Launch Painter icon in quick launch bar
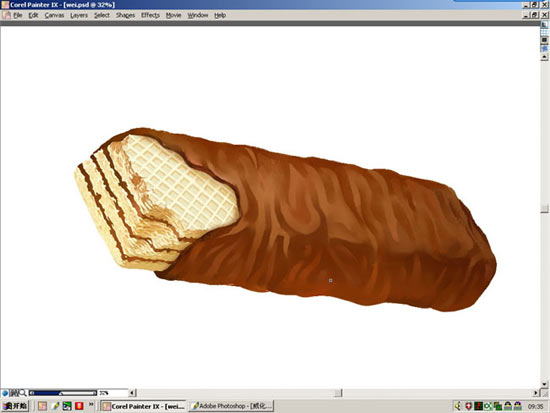Screen dimensions: 550x413 pos(42,406)
